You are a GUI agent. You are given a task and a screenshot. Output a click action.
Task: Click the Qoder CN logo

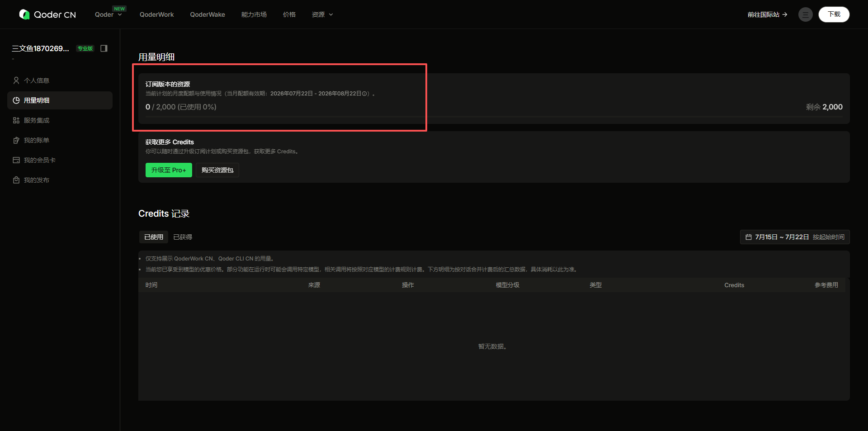pyautogui.click(x=47, y=14)
